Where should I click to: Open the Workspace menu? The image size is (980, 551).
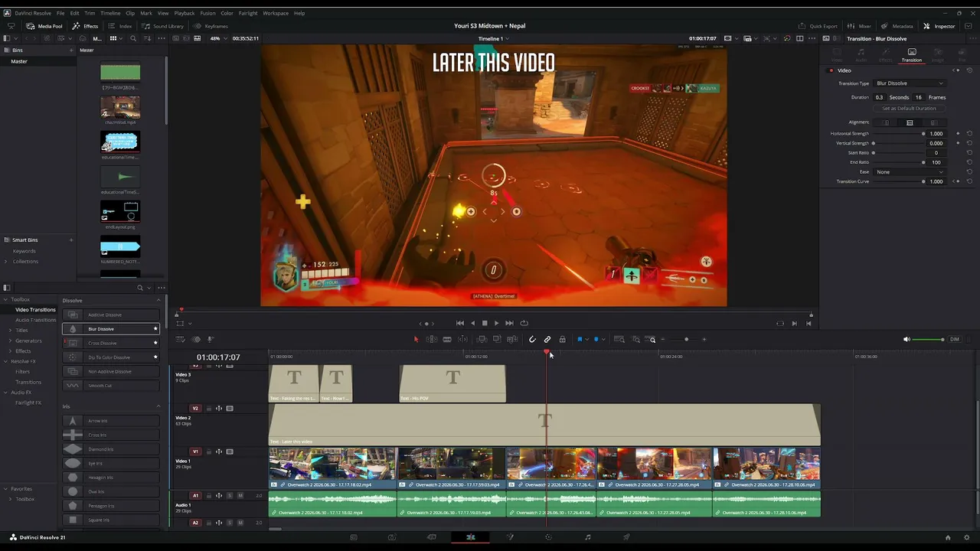point(276,13)
